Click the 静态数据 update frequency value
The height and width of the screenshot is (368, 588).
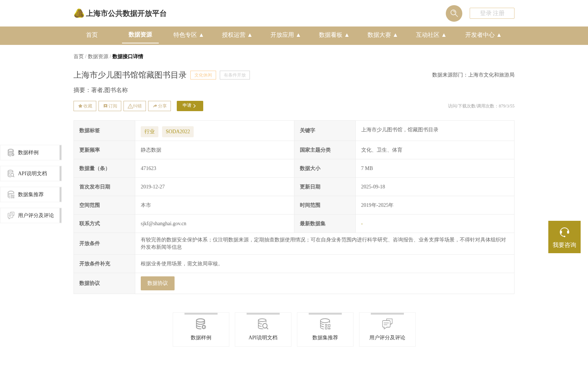tap(151, 150)
